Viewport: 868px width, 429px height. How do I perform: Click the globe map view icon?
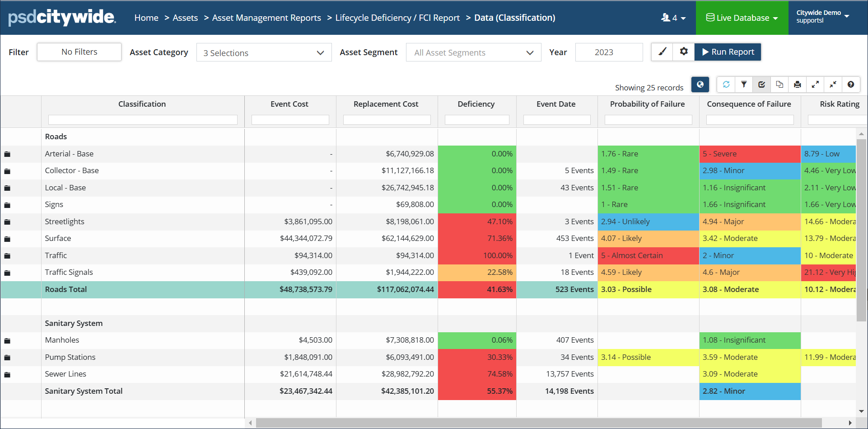pos(700,85)
